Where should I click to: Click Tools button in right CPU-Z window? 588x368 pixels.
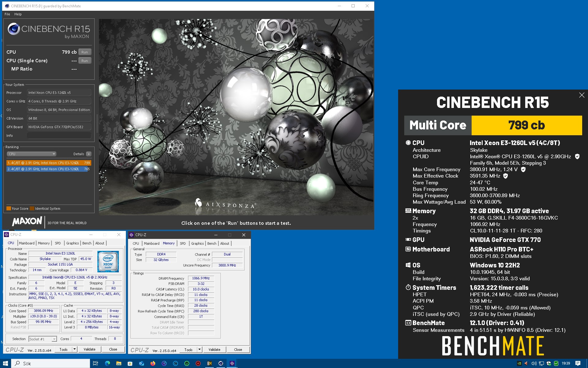pos(189,350)
